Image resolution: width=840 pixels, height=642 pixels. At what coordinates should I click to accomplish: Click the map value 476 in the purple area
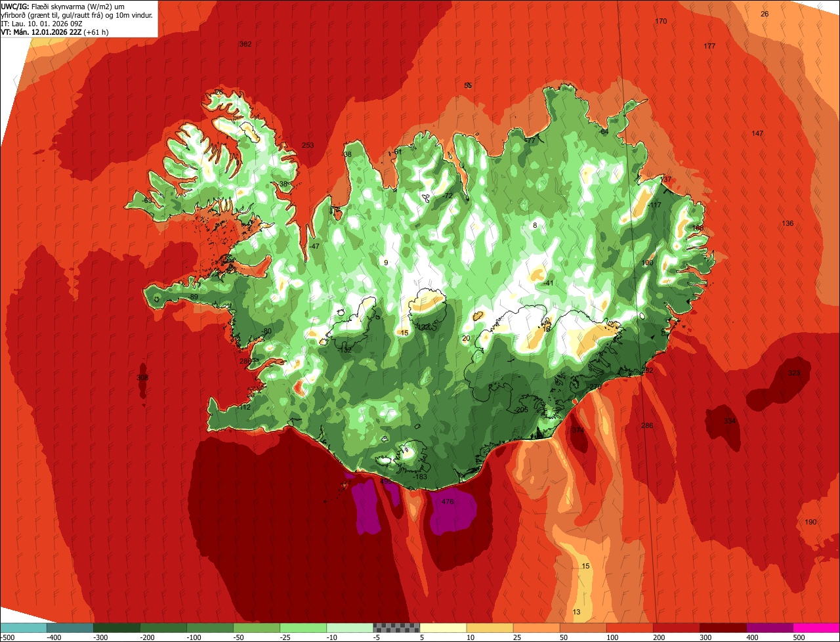click(x=448, y=502)
